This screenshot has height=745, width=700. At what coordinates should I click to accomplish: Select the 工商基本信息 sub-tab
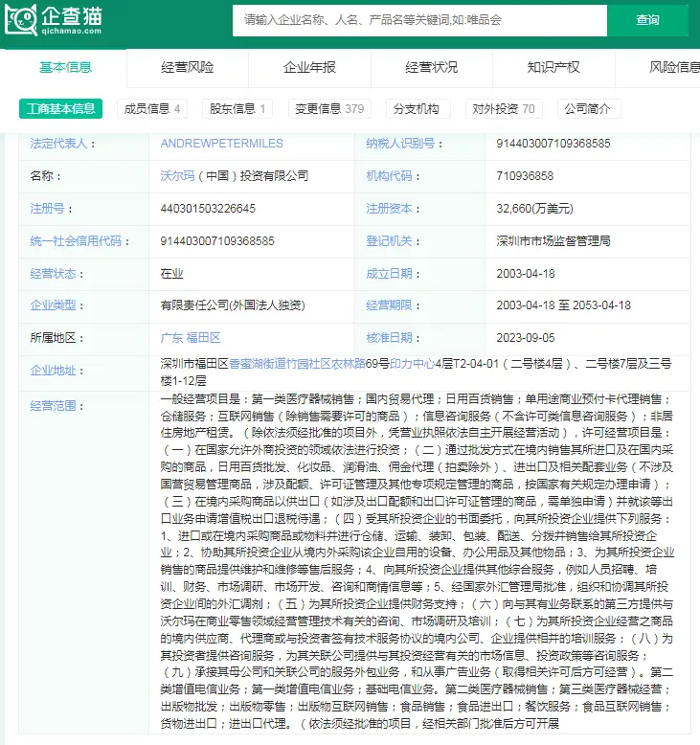pos(61,109)
